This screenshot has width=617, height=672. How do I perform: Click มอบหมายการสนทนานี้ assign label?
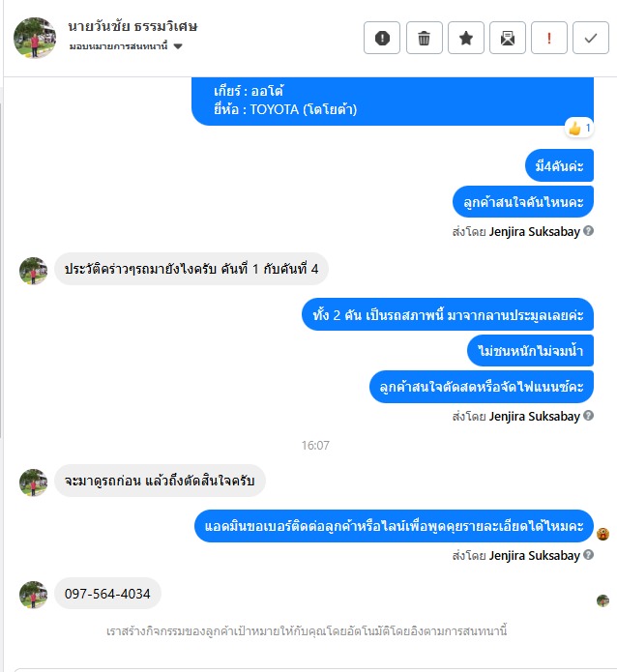[x=118, y=46]
